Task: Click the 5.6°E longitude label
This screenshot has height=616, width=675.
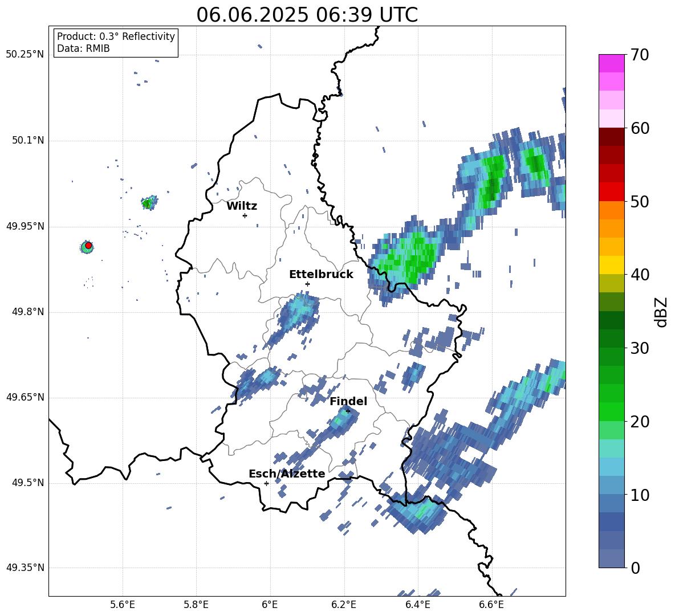Action: coord(123,605)
